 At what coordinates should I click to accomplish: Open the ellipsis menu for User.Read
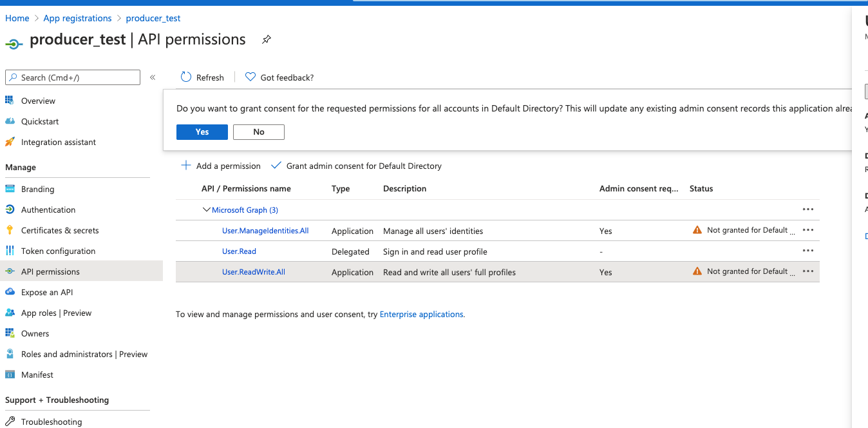tap(808, 251)
